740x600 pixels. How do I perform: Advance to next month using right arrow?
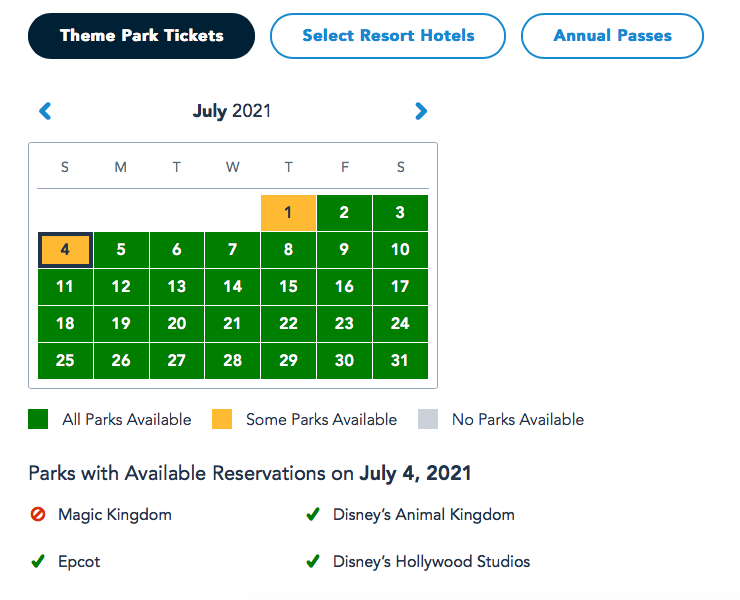pyautogui.click(x=421, y=111)
